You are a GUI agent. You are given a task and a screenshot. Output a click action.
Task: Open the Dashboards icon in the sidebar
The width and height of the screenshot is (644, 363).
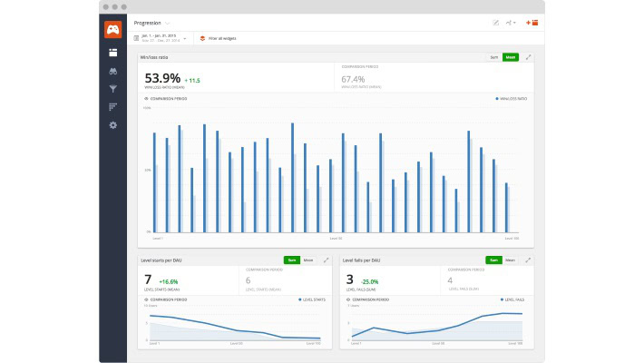tap(112, 53)
